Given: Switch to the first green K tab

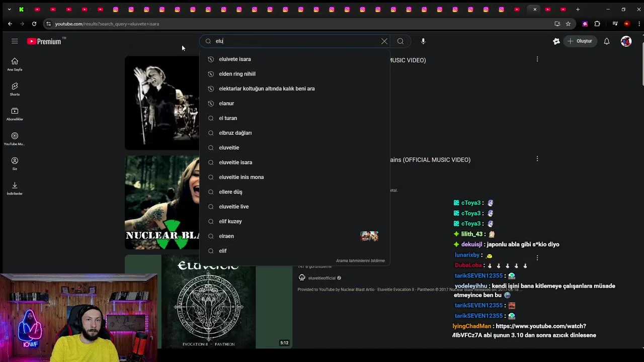Looking at the screenshot, I should click(21, 9).
